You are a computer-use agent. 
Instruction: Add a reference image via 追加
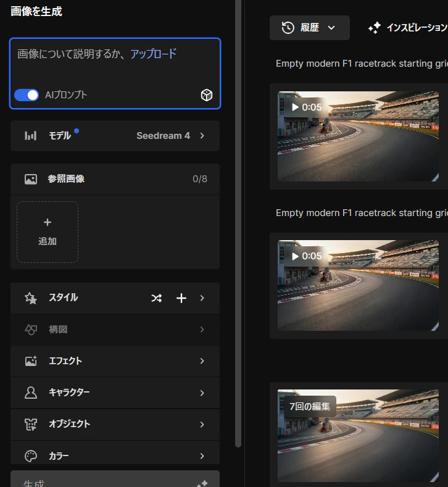(x=48, y=232)
